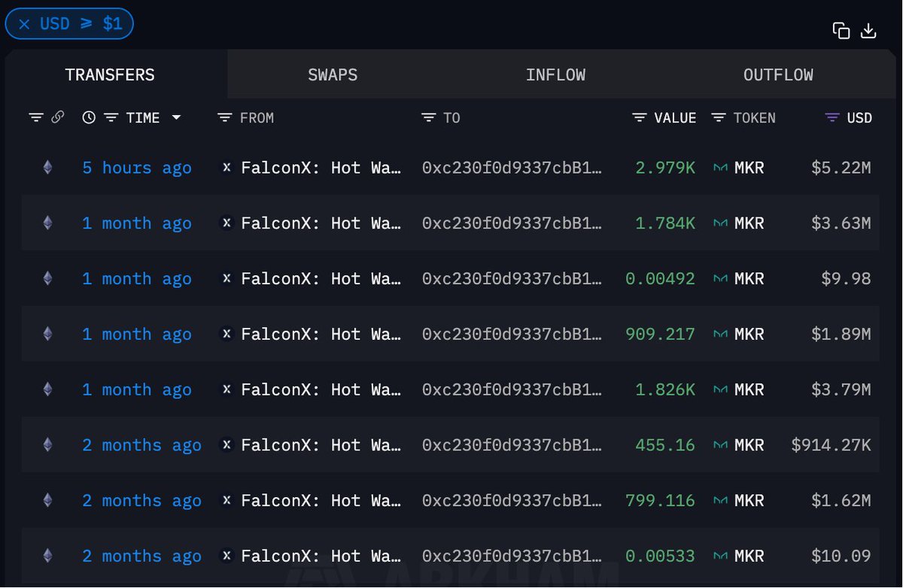This screenshot has height=588, width=903.
Task: Click the $5.22M USD amount
Action: tap(841, 168)
